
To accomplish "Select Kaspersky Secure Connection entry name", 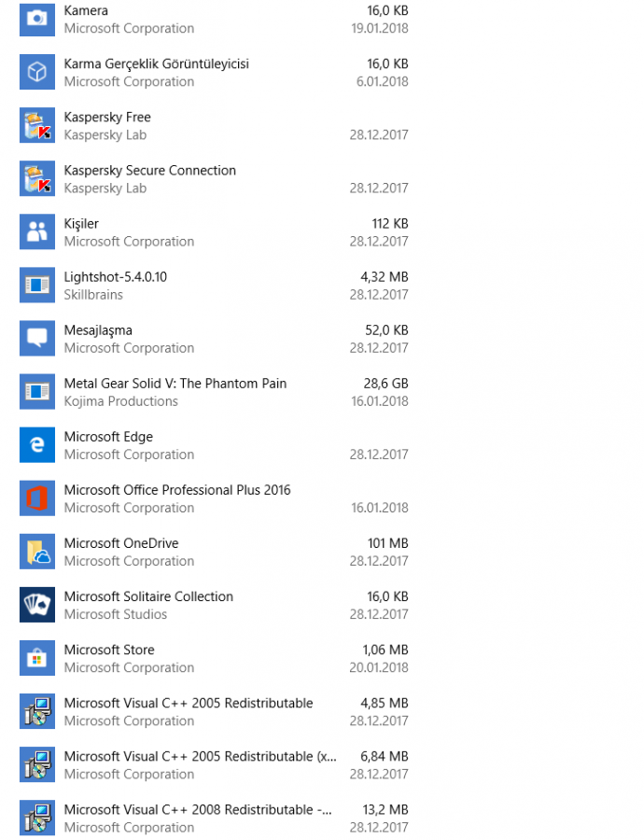I will click(x=150, y=171).
